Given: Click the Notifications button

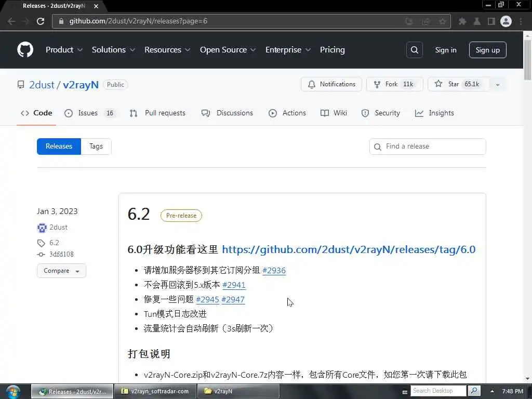Looking at the screenshot, I should click(331, 85).
